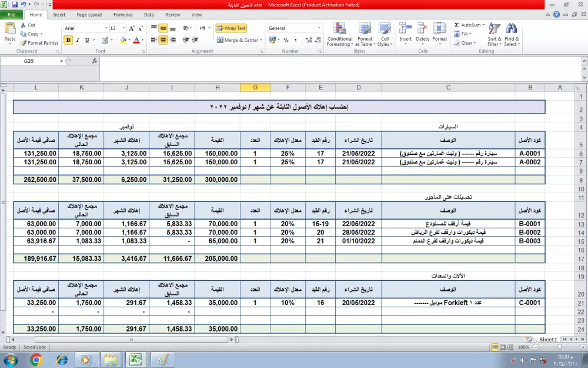The image size is (588, 368).
Task: Select the Sheet1 tab at the bottom
Action: click(x=548, y=339)
